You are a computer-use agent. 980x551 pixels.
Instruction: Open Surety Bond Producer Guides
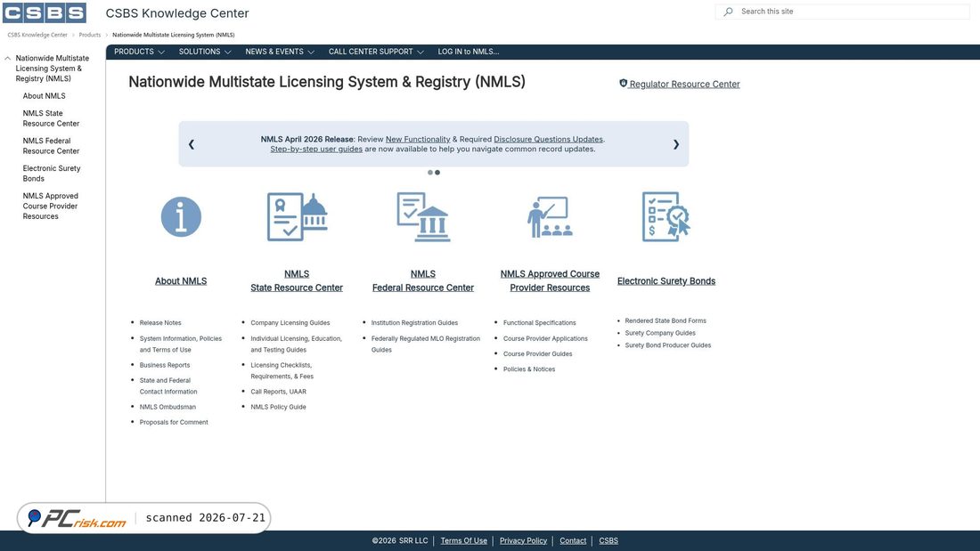[x=668, y=345]
